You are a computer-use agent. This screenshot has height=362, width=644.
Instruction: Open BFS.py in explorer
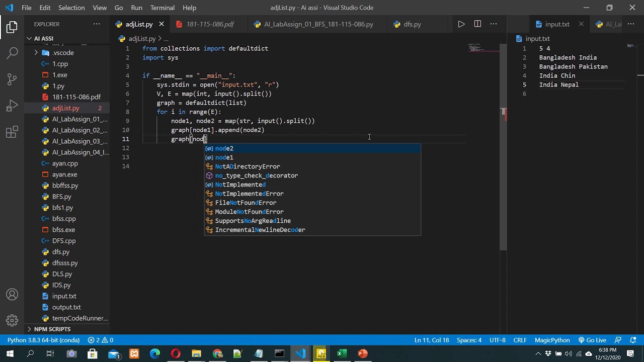(67, 197)
